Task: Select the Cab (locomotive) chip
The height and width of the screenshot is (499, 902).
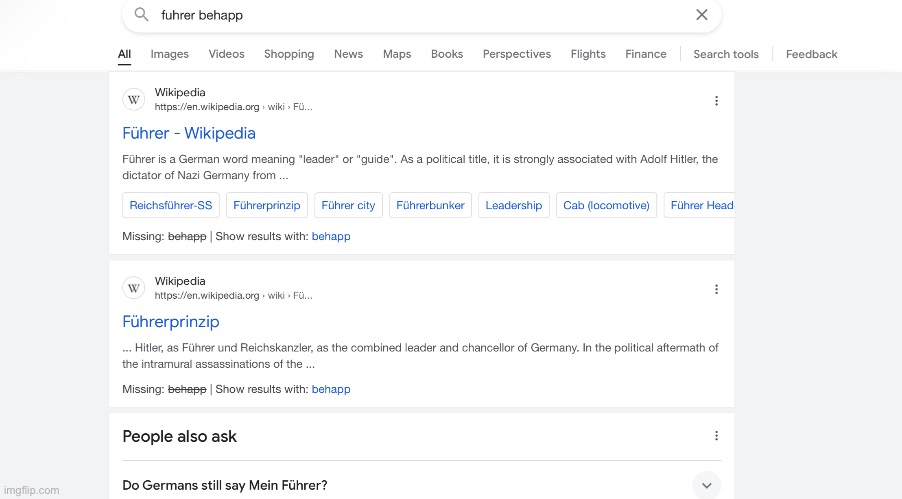Action: click(606, 205)
